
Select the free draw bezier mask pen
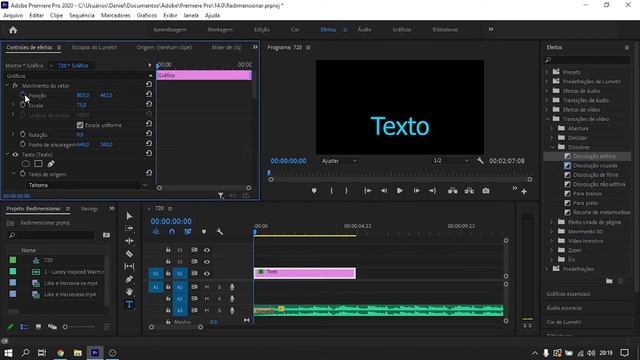[51, 164]
